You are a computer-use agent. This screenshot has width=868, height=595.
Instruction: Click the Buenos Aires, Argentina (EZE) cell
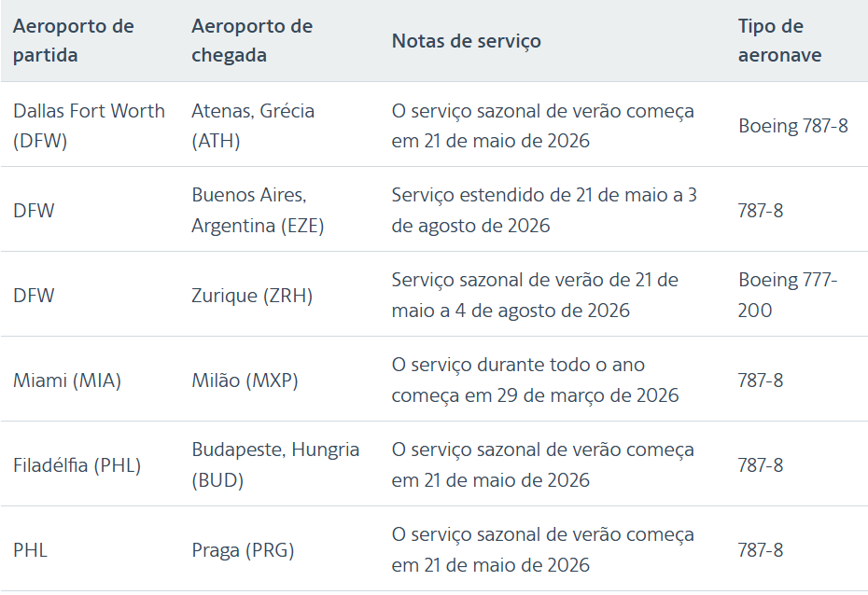click(258, 210)
